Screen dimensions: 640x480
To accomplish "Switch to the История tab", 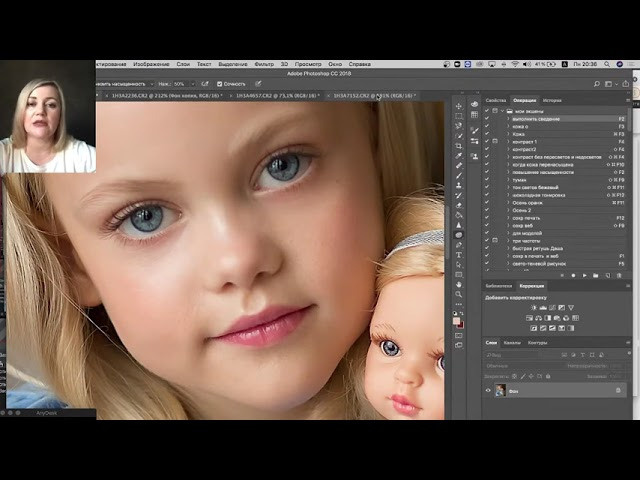I will click(x=552, y=100).
